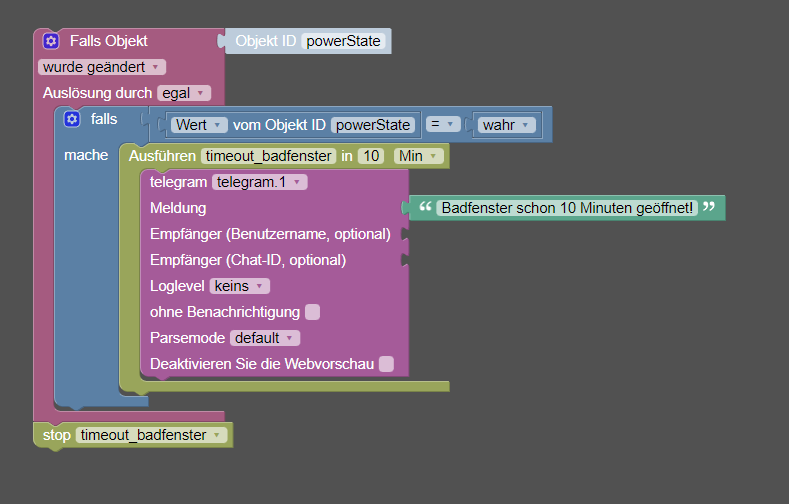Viewport: 789px width, 504px height.
Task: Click gear icon on falls block
Action: point(72,119)
